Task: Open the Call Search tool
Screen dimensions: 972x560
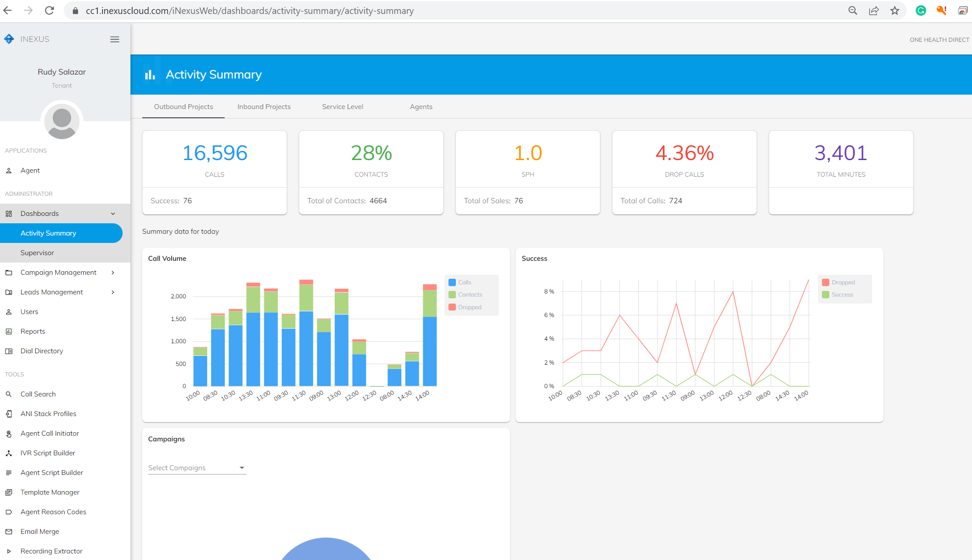Action: tap(38, 394)
